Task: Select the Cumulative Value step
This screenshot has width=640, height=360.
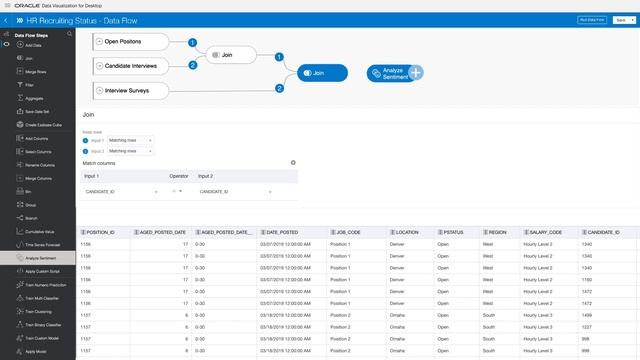Action: click(35, 231)
